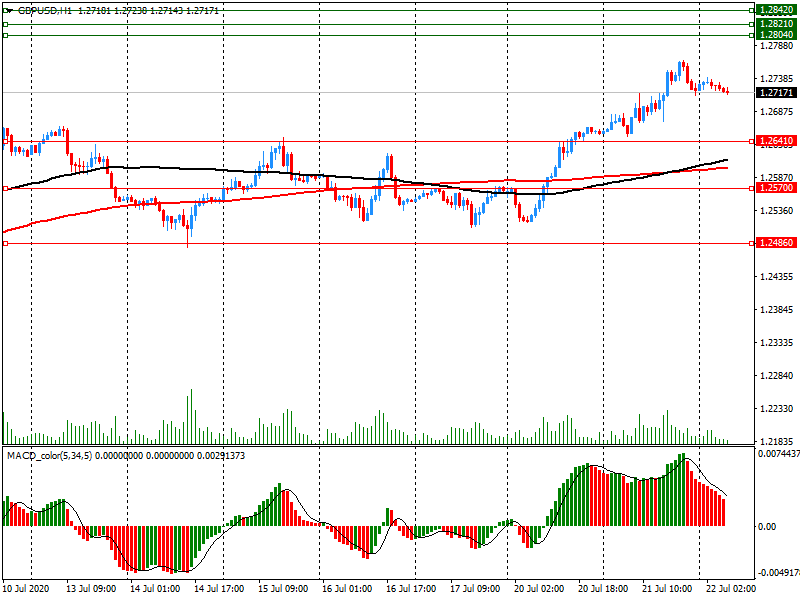Click the 20 Jul 02:00 time axis label
Screen dimensions: 800x600
click(538, 590)
